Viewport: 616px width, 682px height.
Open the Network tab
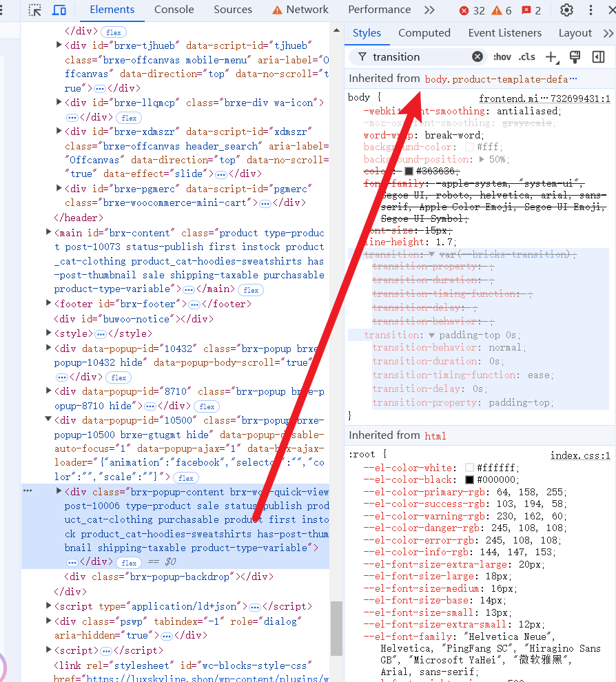point(300,10)
